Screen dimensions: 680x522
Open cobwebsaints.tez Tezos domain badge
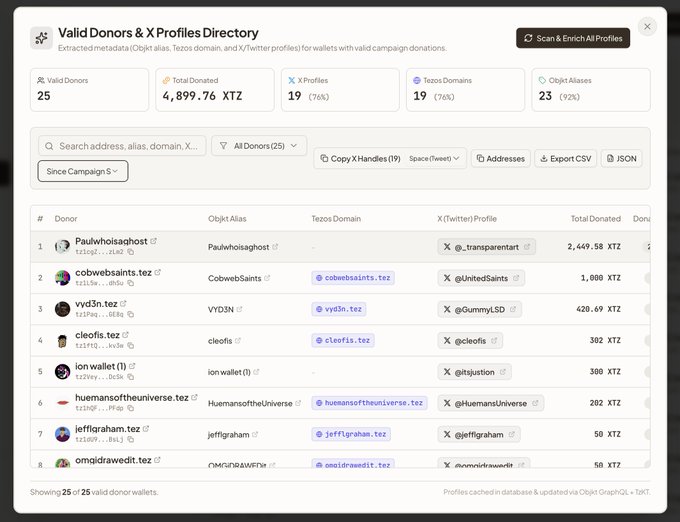(x=353, y=278)
